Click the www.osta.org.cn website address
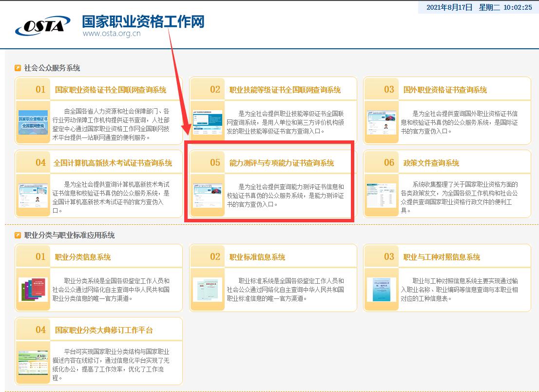 click(x=111, y=34)
